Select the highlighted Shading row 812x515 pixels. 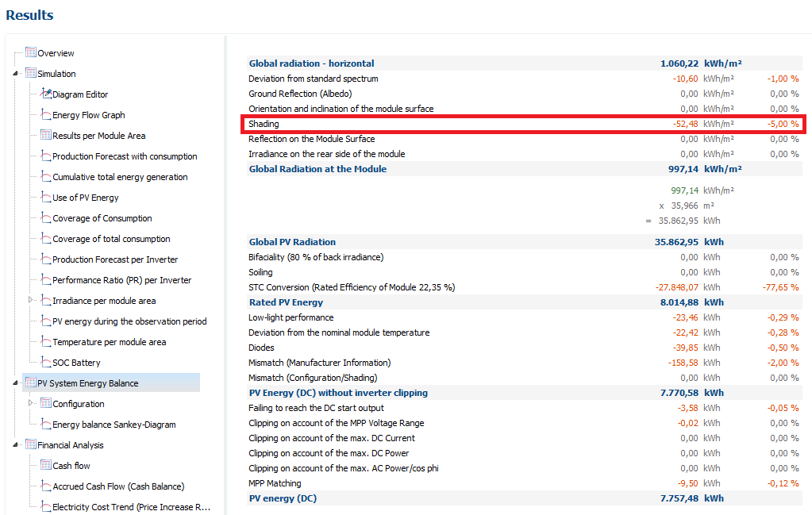[524, 124]
